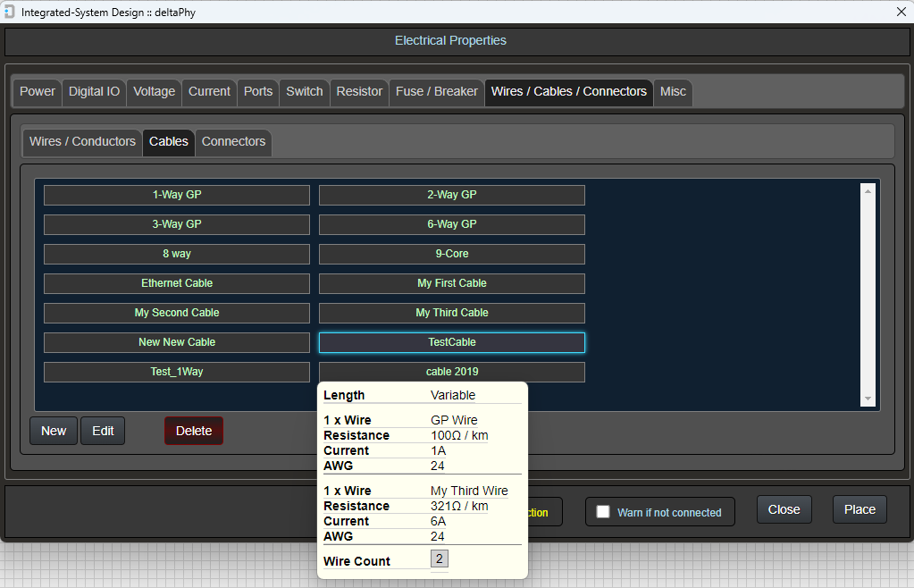Screen dimensions: 914x588
Task: Select the Ethernet Cable entry
Action: [177, 283]
